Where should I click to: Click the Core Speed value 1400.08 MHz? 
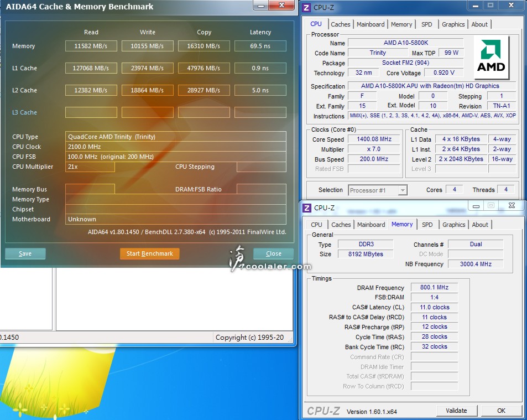point(374,139)
